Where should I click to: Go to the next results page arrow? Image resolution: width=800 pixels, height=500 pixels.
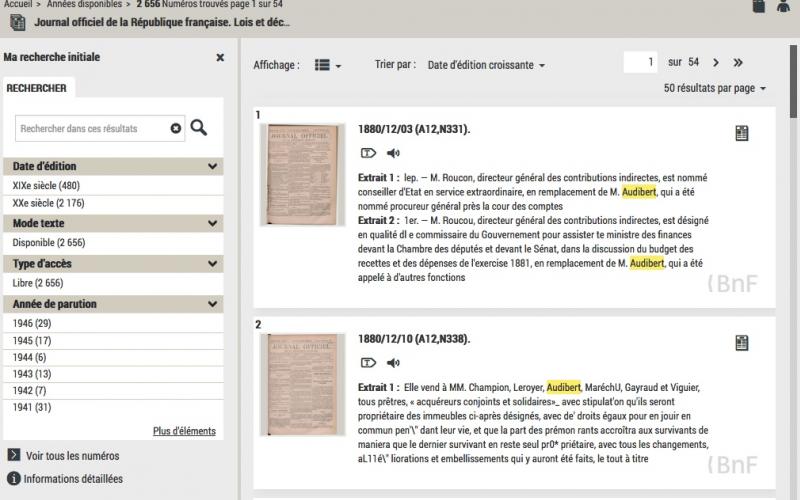716,63
